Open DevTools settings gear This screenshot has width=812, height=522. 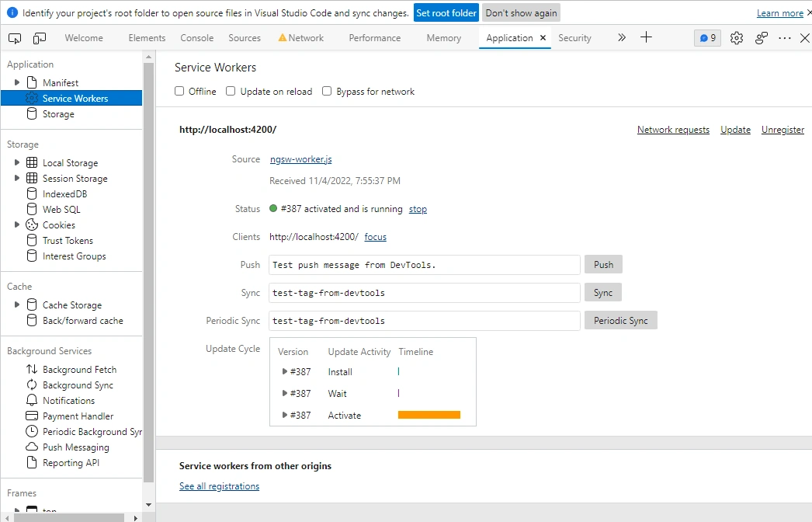[737, 38]
